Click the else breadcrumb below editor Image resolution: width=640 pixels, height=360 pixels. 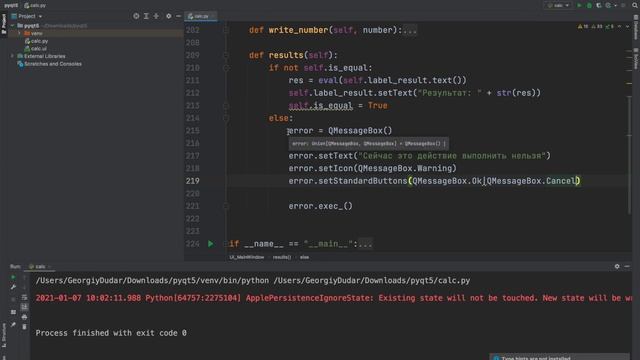pyautogui.click(x=304, y=257)
